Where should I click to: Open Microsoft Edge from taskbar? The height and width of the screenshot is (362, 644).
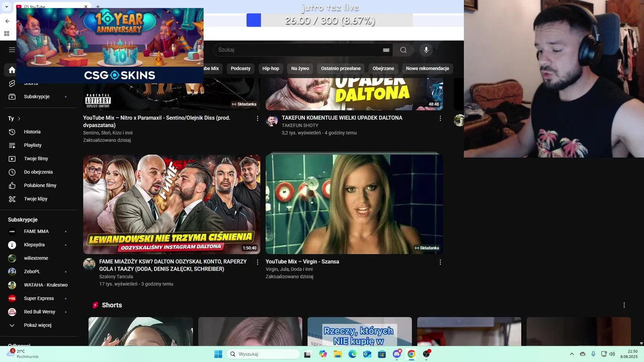click(353, 354)
